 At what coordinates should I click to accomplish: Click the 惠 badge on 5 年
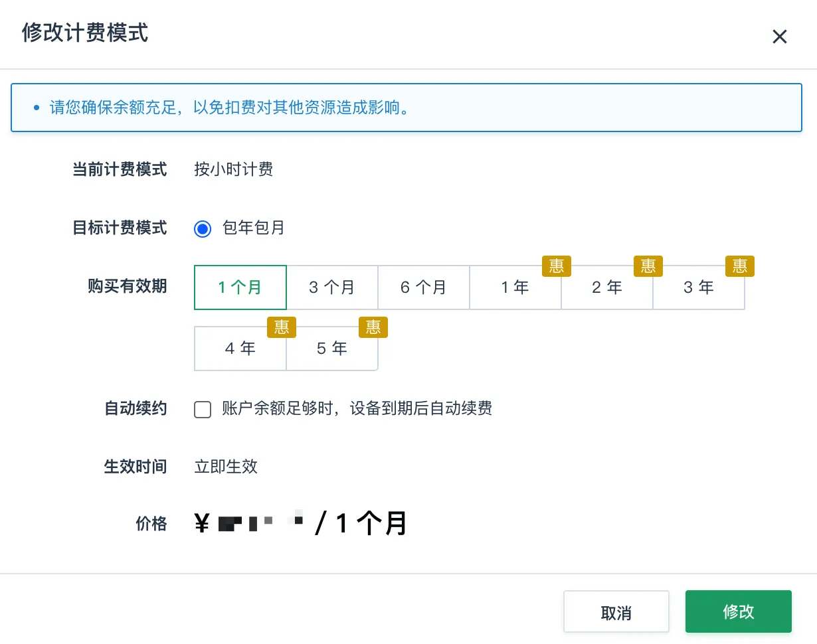click(x=373, y=327)
